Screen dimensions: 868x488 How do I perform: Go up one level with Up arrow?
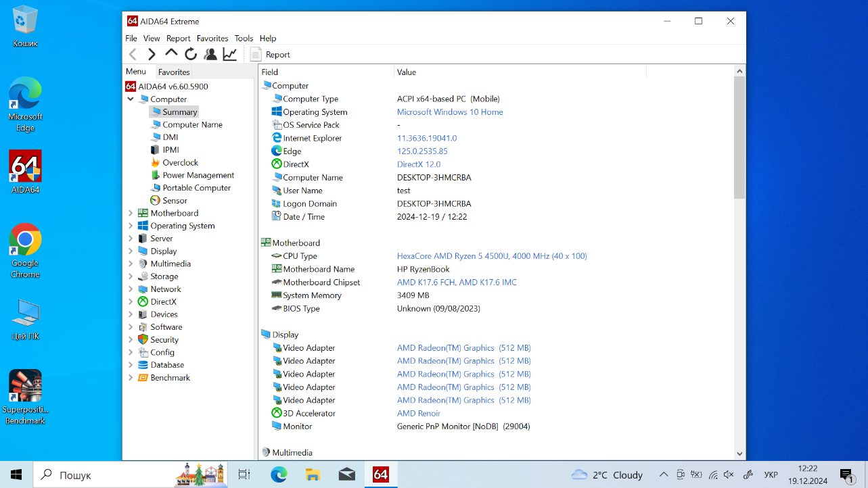(171, 53)
